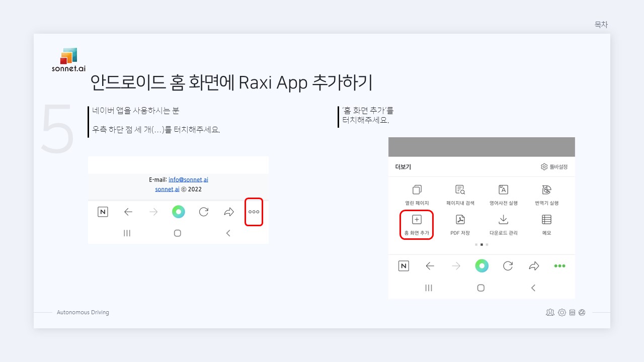Open 툴바설정 toolbar settings
The image size is (644, 362).
click(554, 166)
